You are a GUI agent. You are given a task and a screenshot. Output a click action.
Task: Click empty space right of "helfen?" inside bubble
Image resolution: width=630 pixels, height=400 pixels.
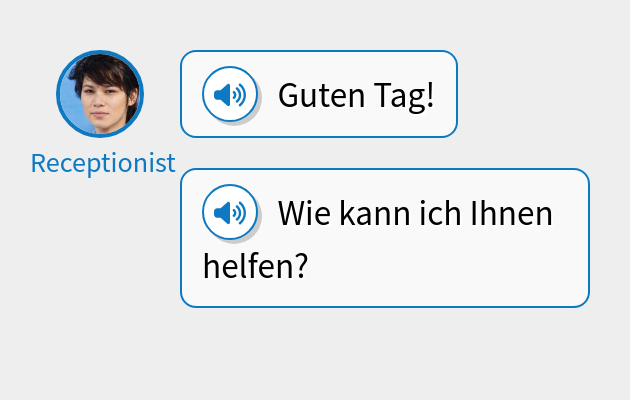pos(450,268)
